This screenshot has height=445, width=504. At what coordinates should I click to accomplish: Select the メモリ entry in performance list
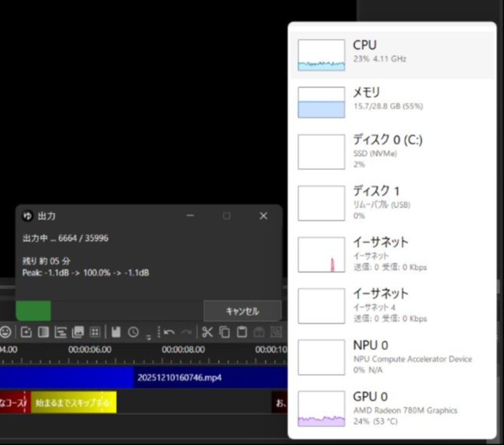coord(392,102)
